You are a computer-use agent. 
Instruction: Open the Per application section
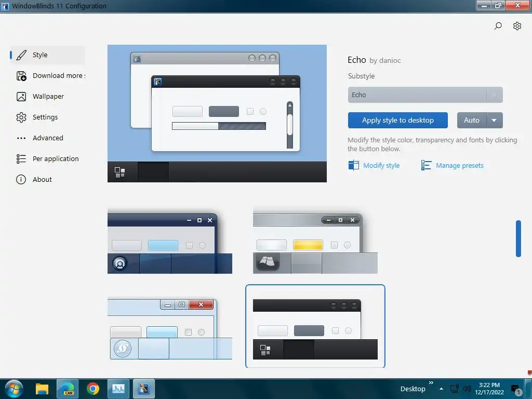pyautogui.click(x=47, y=159)
